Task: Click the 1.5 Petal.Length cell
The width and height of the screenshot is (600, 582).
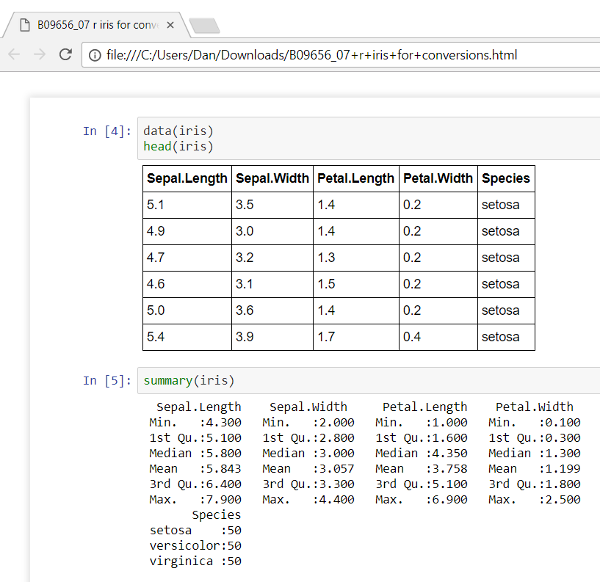Action: tap(356, 284)
